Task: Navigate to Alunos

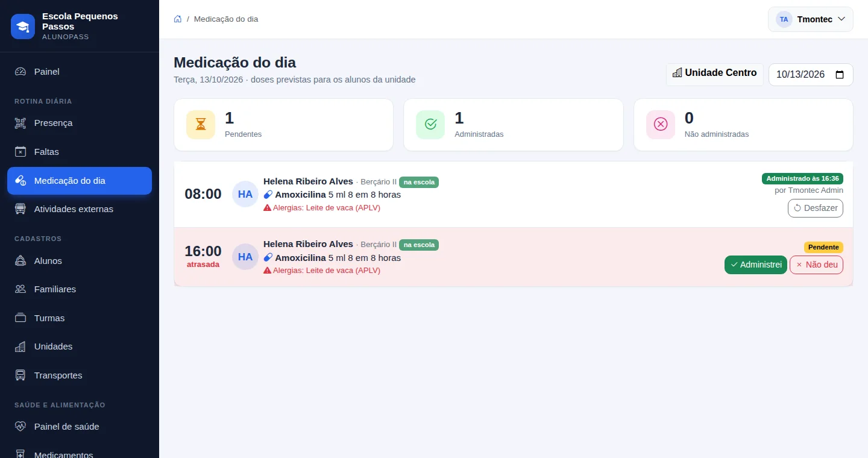Action: pos(80,261)
